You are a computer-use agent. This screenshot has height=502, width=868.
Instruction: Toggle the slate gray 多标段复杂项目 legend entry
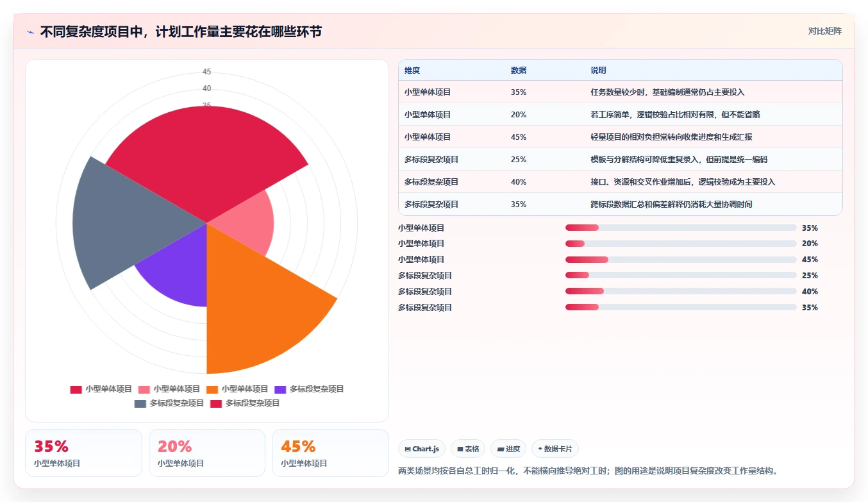point(169,403)
